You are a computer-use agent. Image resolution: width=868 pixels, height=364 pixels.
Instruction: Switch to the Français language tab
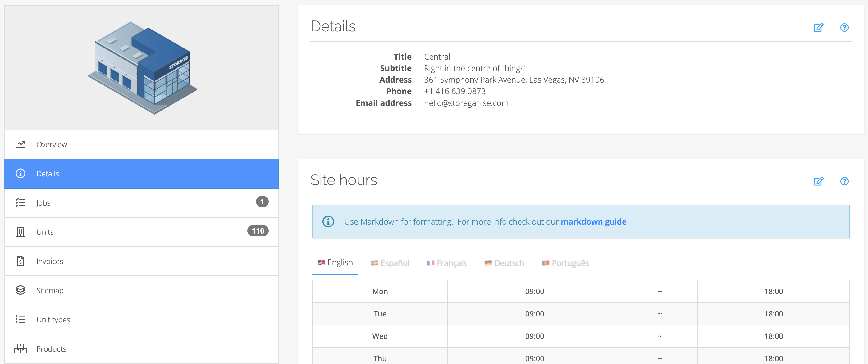pyautogui.click(x=446, y=263)
